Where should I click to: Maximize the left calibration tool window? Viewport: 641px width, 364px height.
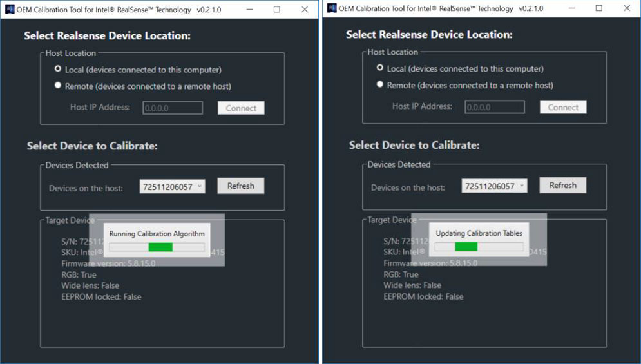point(277,9)
